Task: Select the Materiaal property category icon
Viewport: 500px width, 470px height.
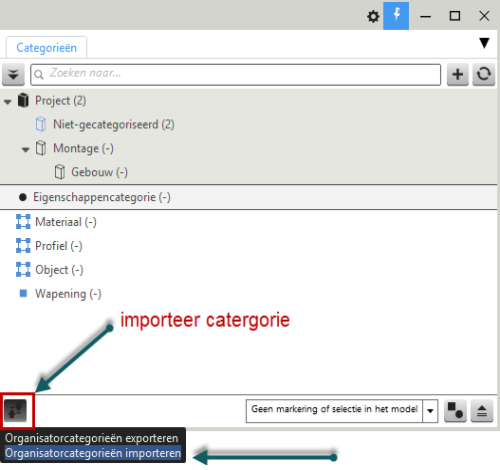Action: 23,222
